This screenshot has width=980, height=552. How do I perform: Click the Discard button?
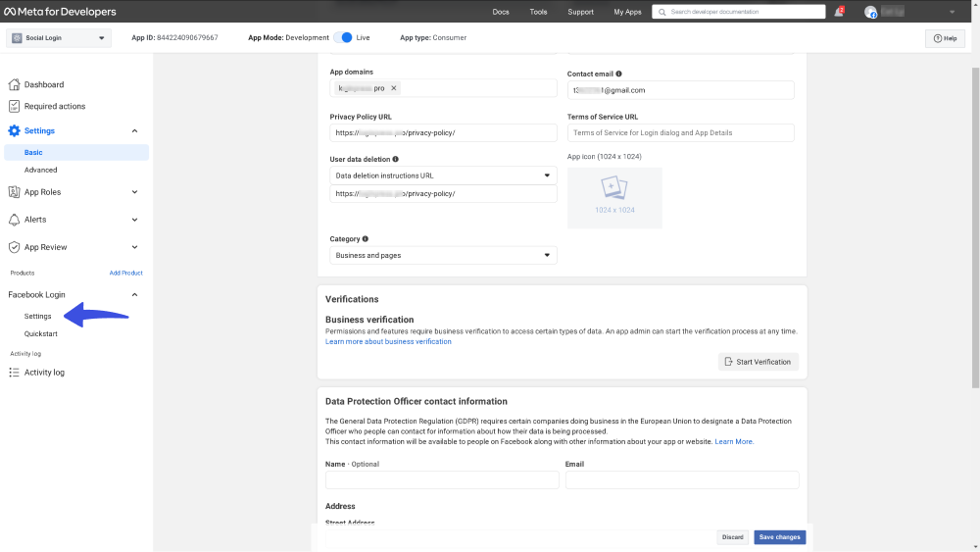coord(732,537)
